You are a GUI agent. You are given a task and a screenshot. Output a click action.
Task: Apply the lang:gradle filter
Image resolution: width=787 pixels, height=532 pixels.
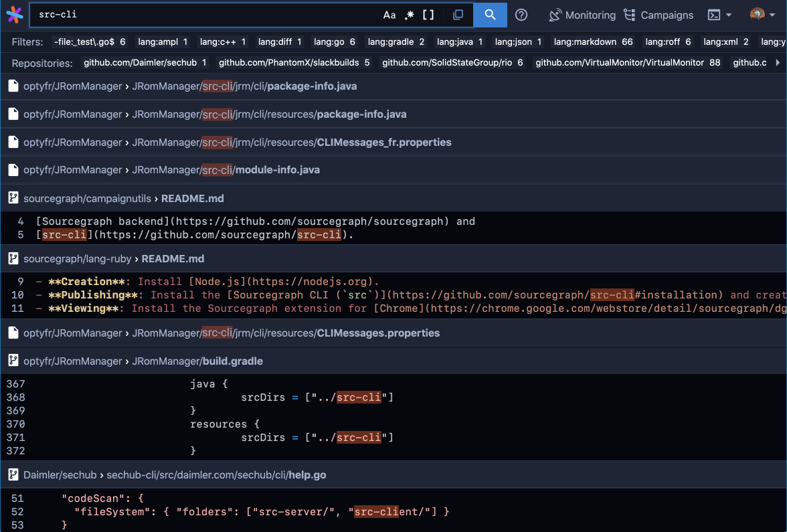pos(396,41)
